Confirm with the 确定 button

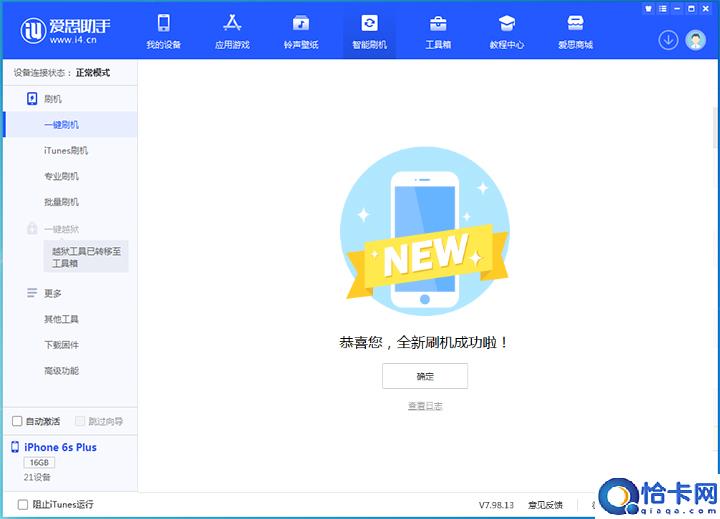[x=425, y=376]
